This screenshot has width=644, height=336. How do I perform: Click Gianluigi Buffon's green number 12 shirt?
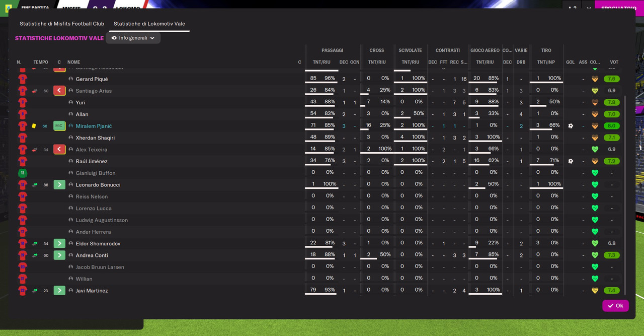pos(22,173)
